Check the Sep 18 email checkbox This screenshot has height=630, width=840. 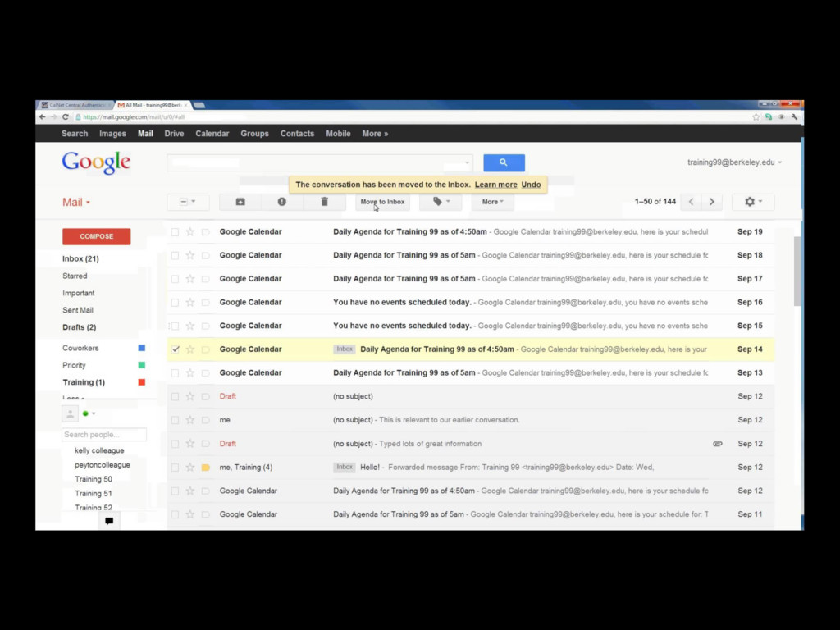click(176, 256)
